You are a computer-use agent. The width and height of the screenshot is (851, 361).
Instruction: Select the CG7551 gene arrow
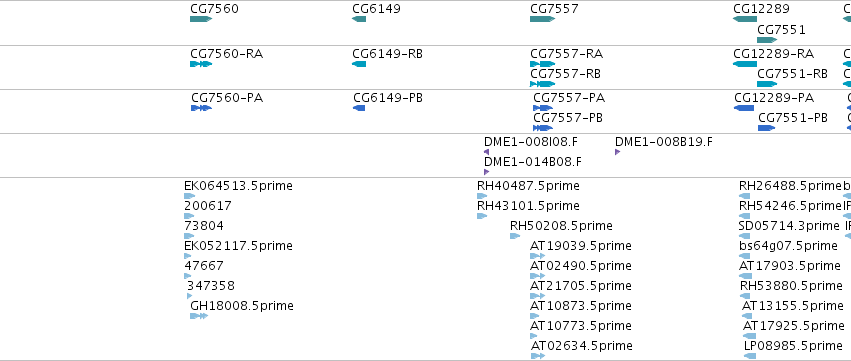click(767, 40)
